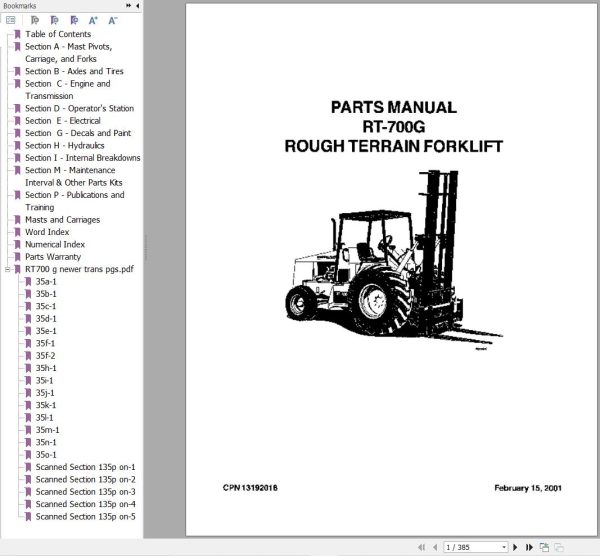
Task: Click the CPN 13192018 text on page
Action: pos(250,488)
